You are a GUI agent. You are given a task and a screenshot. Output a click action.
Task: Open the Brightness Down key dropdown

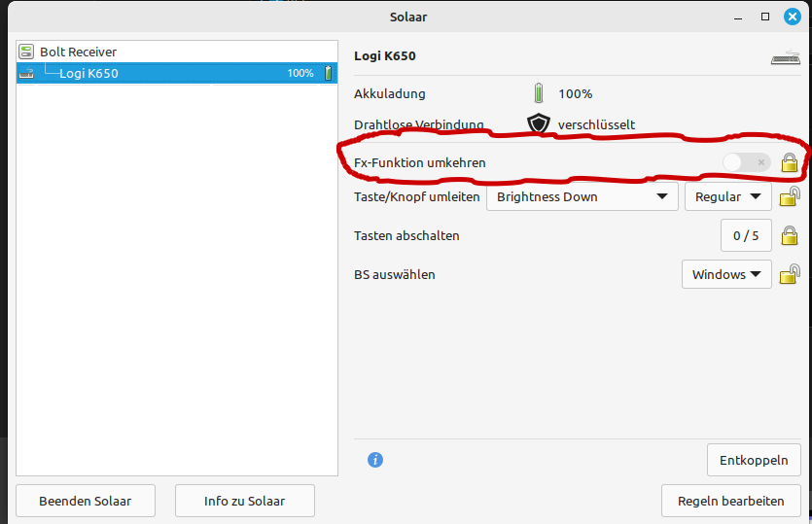pyautogui.click(x=583, y=196)
